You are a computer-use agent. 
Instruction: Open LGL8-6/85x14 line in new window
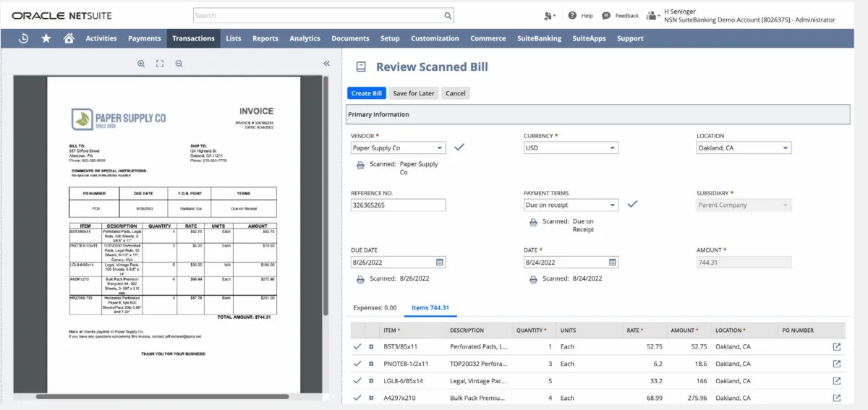[x=837, y=381]
